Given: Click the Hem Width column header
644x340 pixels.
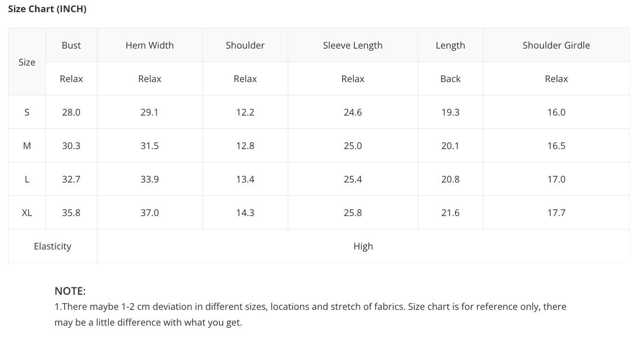Looking at the screenshot, I should pyautogui.click(x=150, y=45).
